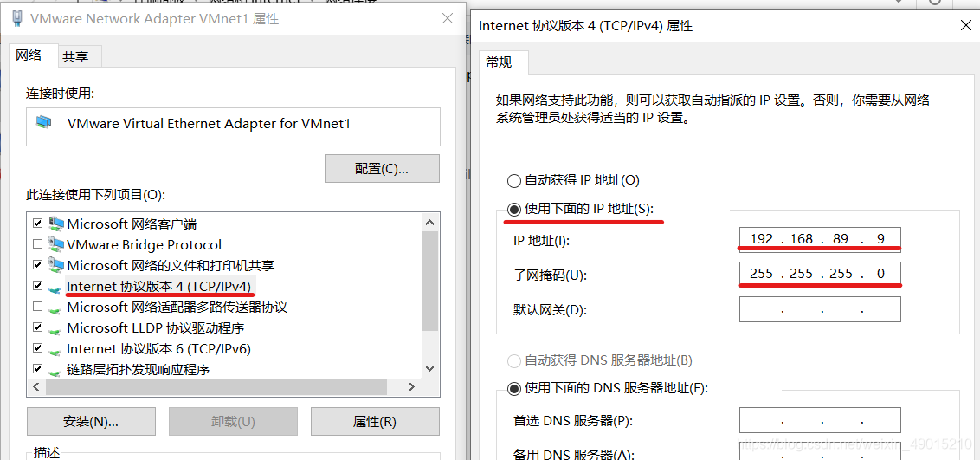Click the VMnet1 Ethernet adapter network icon
Image resolution: width=980 pixels, height=460 pixels.
click(x=44, y=123)
